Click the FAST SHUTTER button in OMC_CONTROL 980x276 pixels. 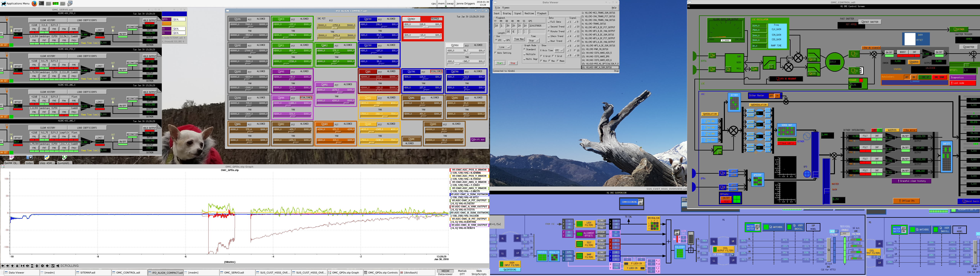point(870,22)
